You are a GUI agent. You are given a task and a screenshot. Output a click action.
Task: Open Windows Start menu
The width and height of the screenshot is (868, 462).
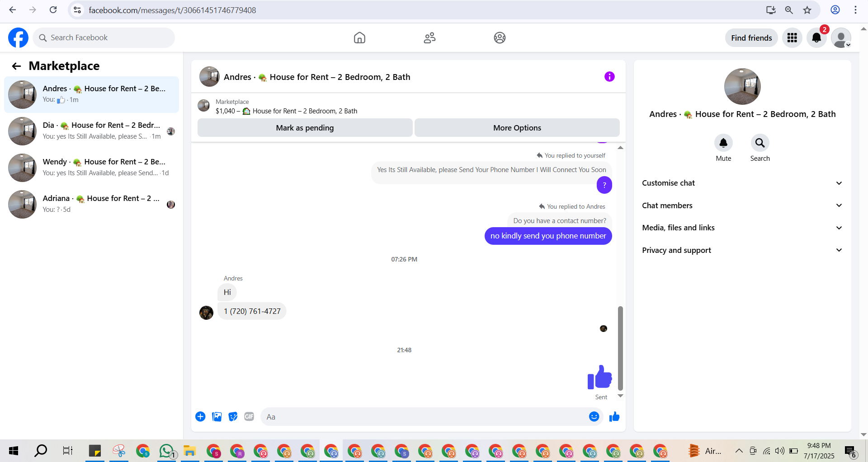point(14,451)
